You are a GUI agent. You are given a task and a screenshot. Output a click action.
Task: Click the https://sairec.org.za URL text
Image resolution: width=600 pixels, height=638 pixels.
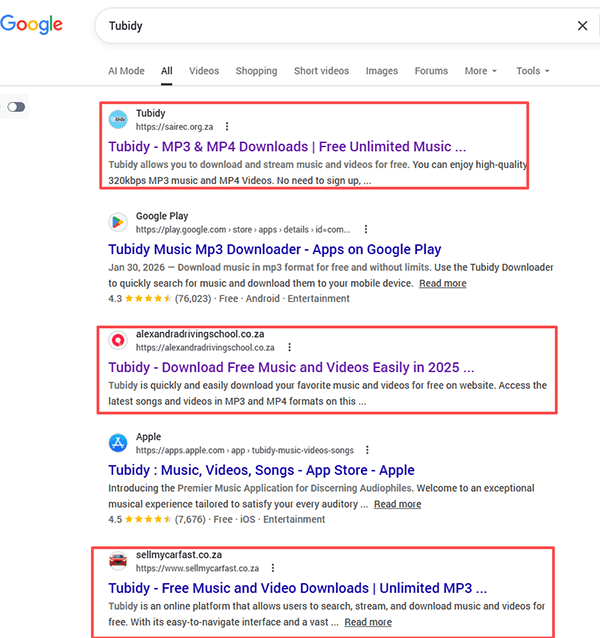[175, 127]
